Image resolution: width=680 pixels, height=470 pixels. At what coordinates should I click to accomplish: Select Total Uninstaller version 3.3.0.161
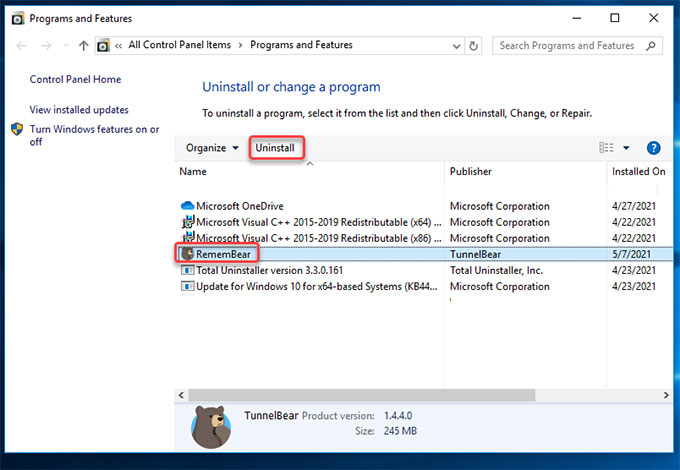(269, 270)
